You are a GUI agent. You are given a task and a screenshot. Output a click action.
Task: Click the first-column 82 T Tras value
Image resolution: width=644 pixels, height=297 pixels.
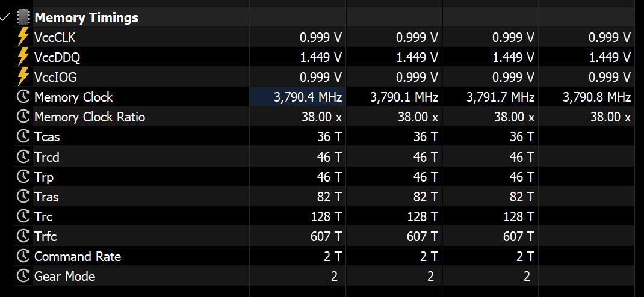click(329, 197)
